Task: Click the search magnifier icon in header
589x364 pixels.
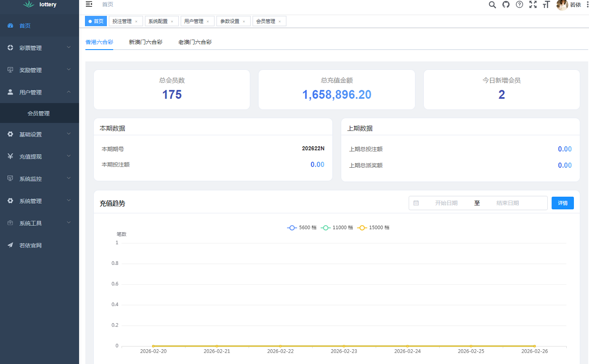Action: (492, 5)
